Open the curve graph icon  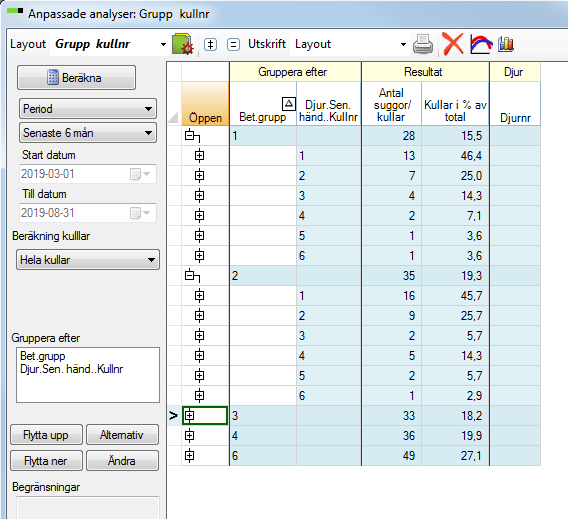pyautogui.click(x=481, y=44)
